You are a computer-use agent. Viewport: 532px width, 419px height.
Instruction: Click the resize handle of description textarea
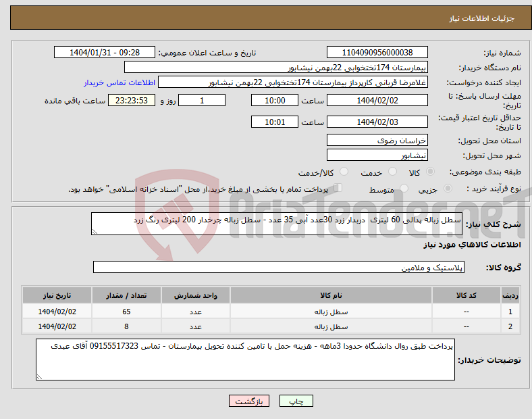[95, 232]
